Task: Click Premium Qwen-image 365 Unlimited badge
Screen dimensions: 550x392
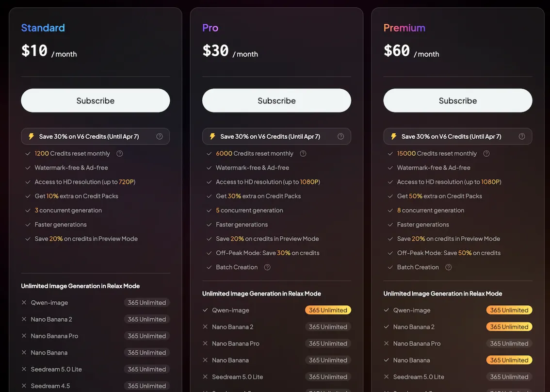Action: coord(509,310)
